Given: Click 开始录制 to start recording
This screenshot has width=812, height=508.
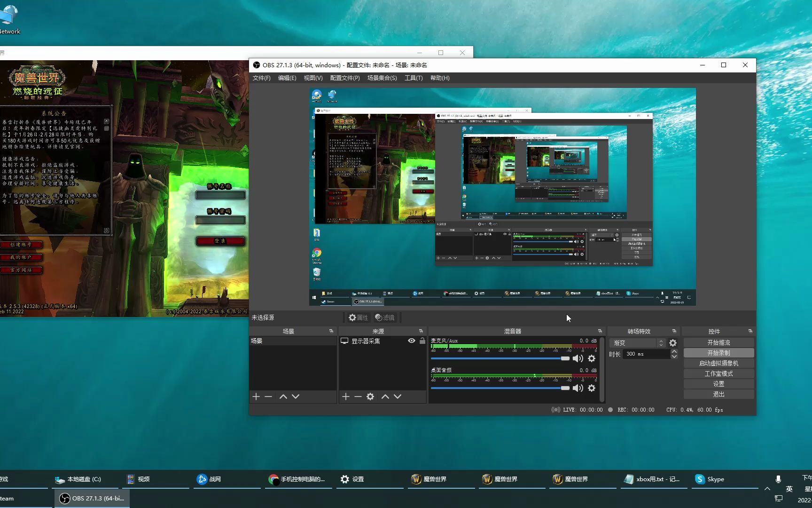Looking at the screenshot, I should coord(719,353).
